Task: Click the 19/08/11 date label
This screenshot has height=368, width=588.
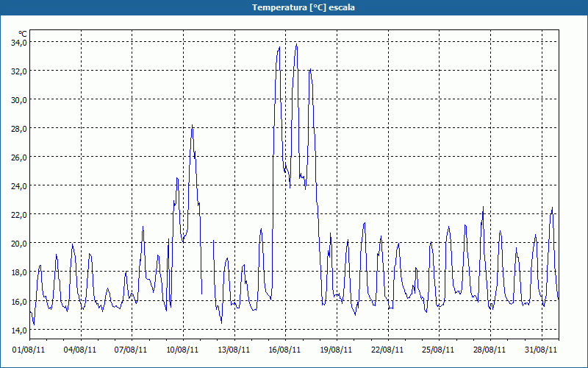Action: 336,350
